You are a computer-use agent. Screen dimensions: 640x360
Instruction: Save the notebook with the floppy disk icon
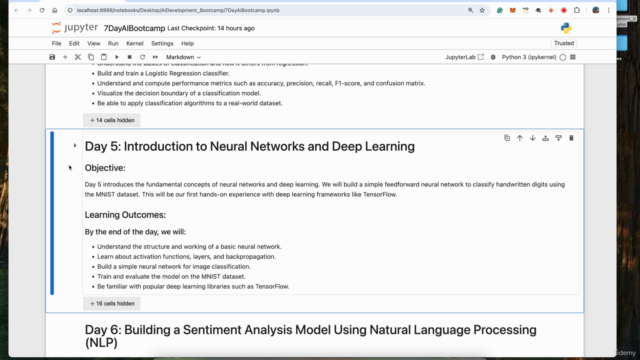click(x=52, y=57)
